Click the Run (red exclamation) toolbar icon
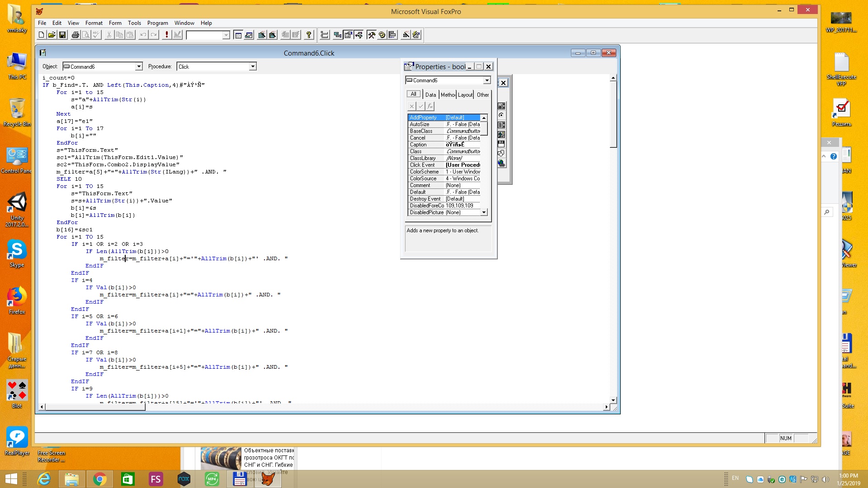The height and width of the screenshot is (488, 868). tap(167, 35)
